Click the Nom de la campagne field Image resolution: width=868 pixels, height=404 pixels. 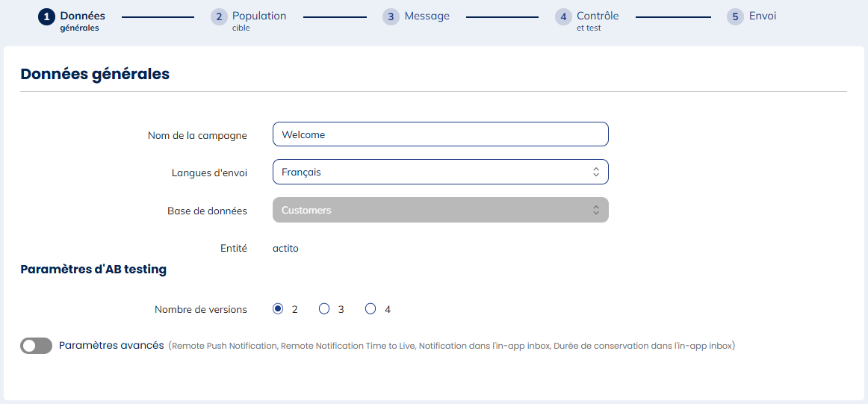pos(440,134)
